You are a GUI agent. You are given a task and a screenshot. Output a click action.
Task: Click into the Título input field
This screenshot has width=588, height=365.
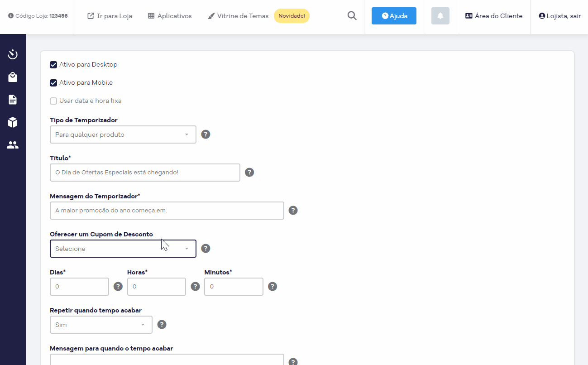145,173
